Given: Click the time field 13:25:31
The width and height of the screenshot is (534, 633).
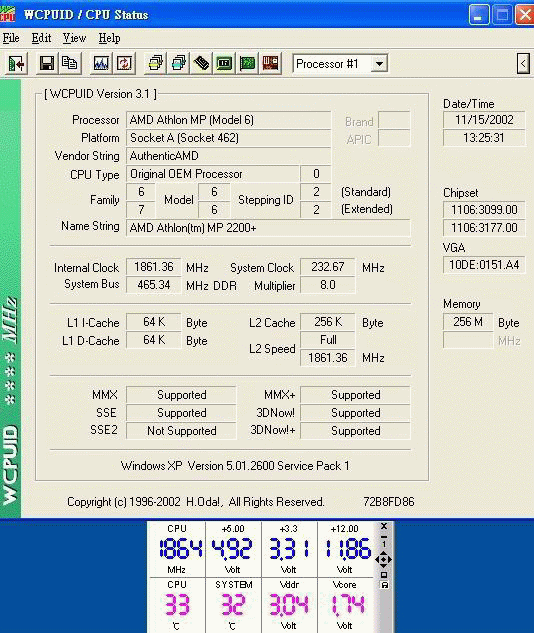Looking at the screenshot, I should coord(484,138).
